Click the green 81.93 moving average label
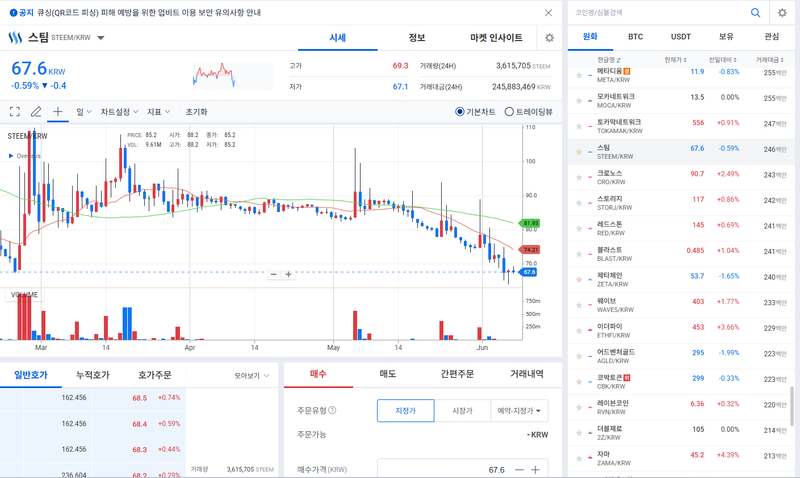 (530, 223)
